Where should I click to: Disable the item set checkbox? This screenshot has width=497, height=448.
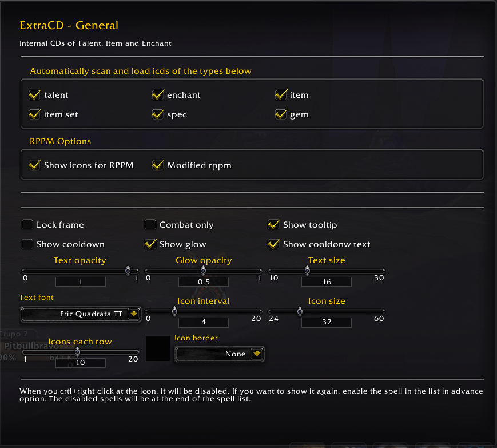[x=34, y=114]
